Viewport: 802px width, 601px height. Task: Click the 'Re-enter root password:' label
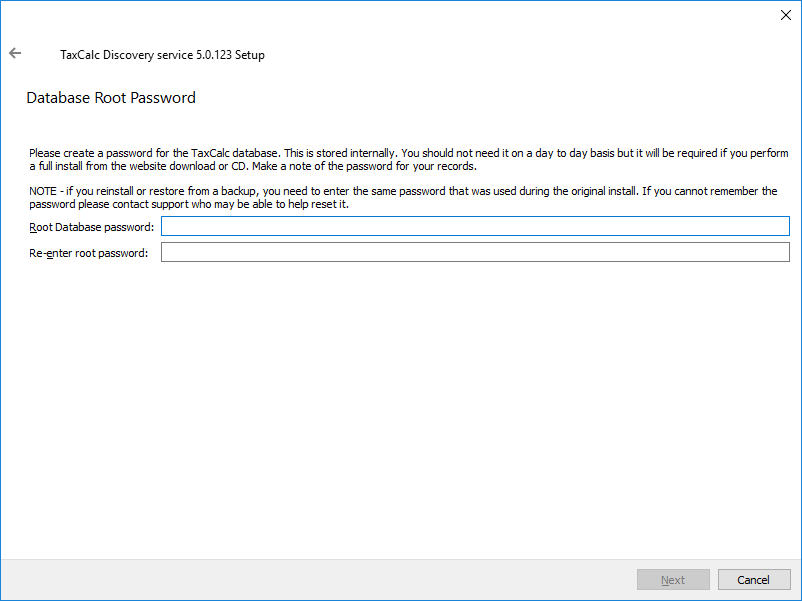(x=88, y=253)
